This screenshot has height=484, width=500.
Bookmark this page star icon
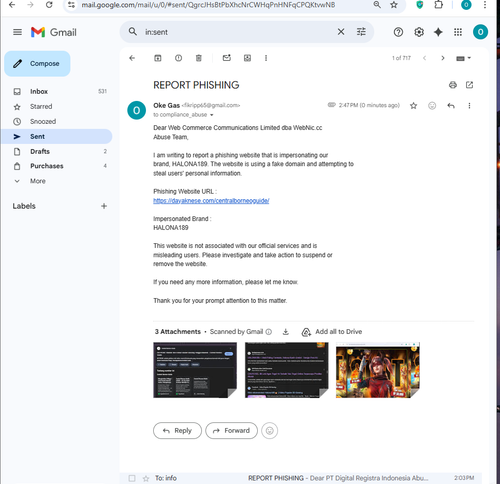pos(394,5)
